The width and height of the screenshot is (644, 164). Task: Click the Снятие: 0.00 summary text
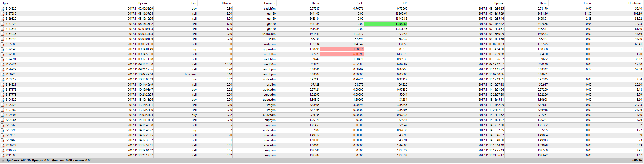(82, 160)
